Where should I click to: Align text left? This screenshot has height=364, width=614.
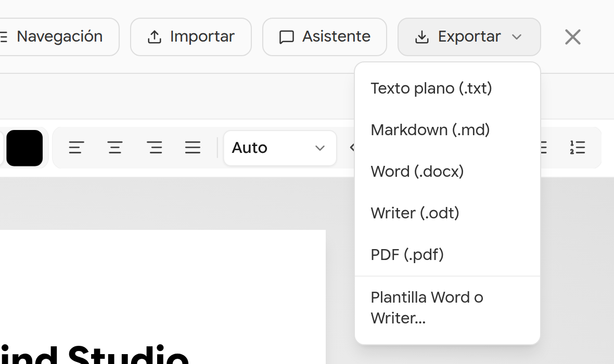(76, 148)
